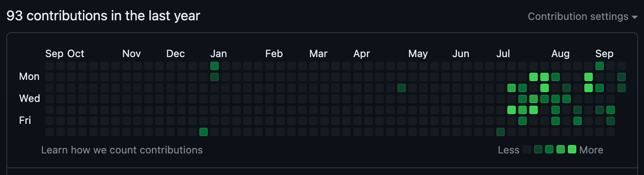
Task: Select Wednesday cell in the Aug label column
Action: tap(556, 99)
